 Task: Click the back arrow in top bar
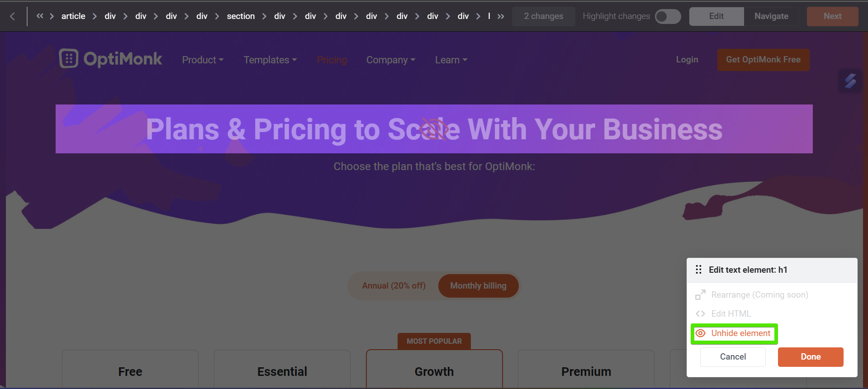(12, 16)
